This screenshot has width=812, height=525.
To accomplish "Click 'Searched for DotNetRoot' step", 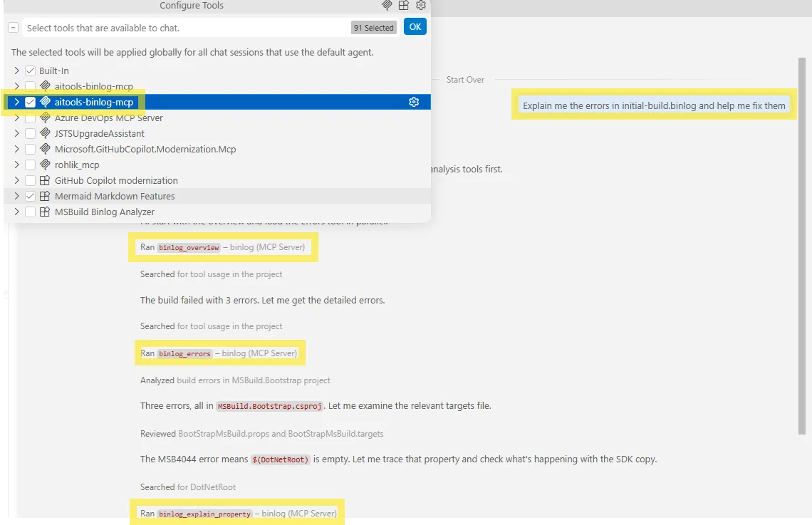I will point(187,487).
